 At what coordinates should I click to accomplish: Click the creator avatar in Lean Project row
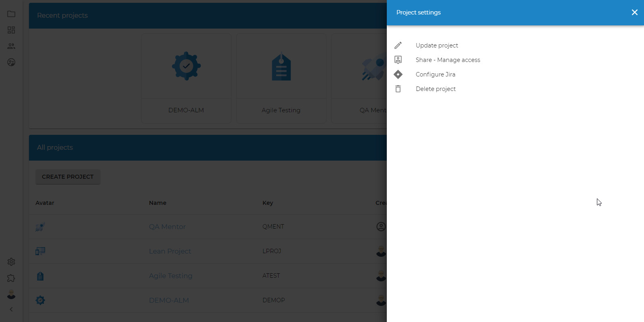[x=381, y=251]
